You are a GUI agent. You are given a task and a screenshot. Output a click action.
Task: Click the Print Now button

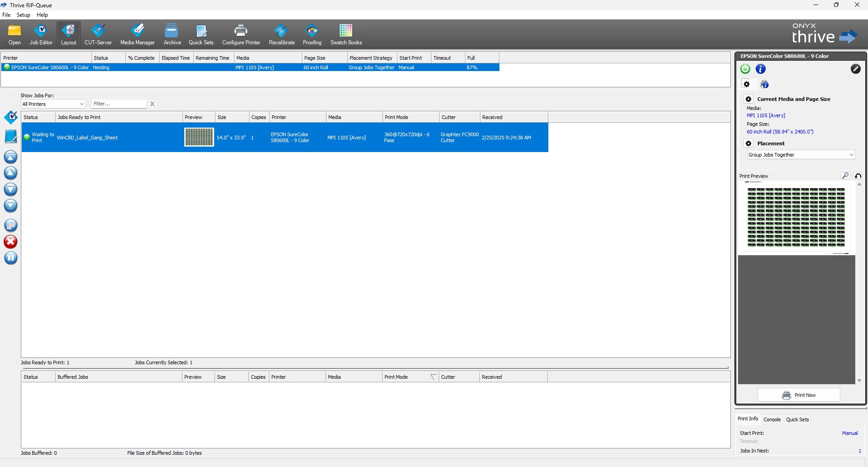[x=799, y=395]
